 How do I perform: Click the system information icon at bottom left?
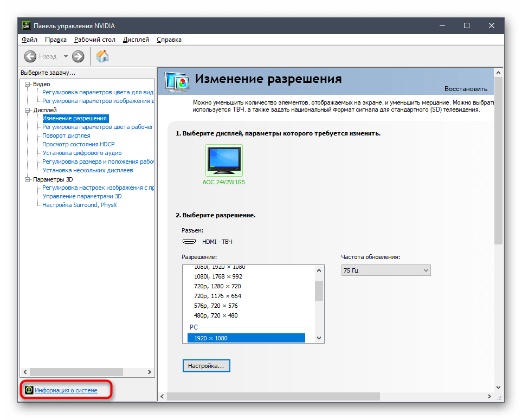[29, 390]
